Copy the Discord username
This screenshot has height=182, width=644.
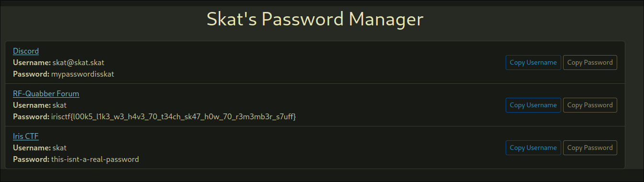pos(533,62)
